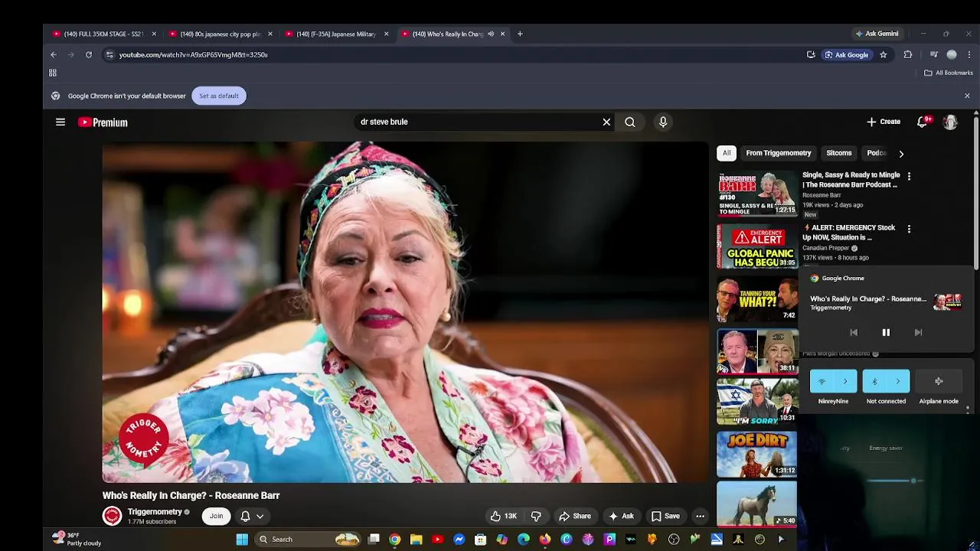
Task: Show more filter chips with arrow
Action: 901,153
